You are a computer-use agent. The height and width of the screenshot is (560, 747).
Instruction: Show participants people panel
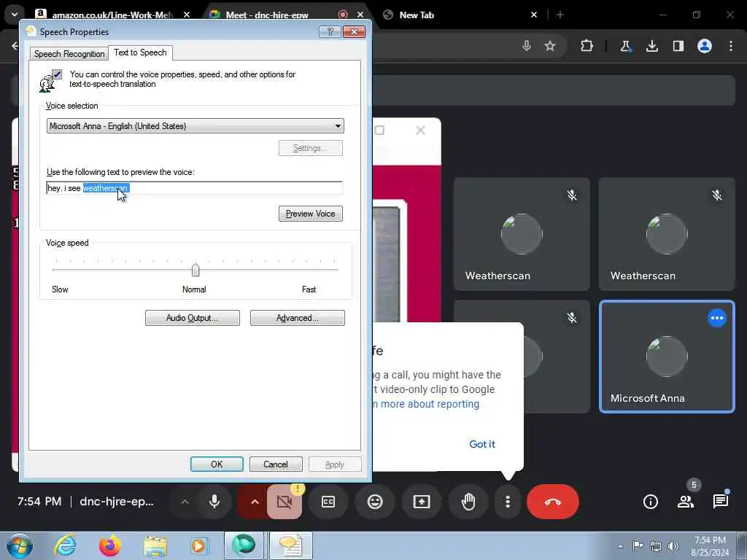click(686, 502)
